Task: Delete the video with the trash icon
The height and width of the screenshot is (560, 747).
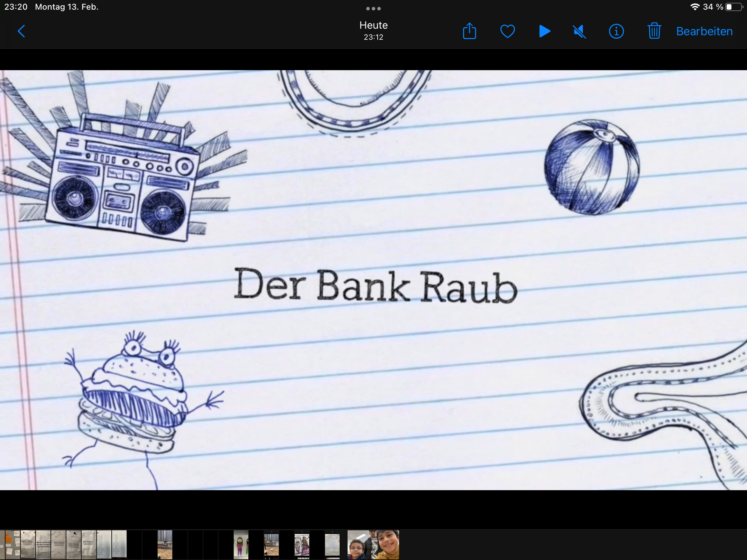Action: click(654, 31)
